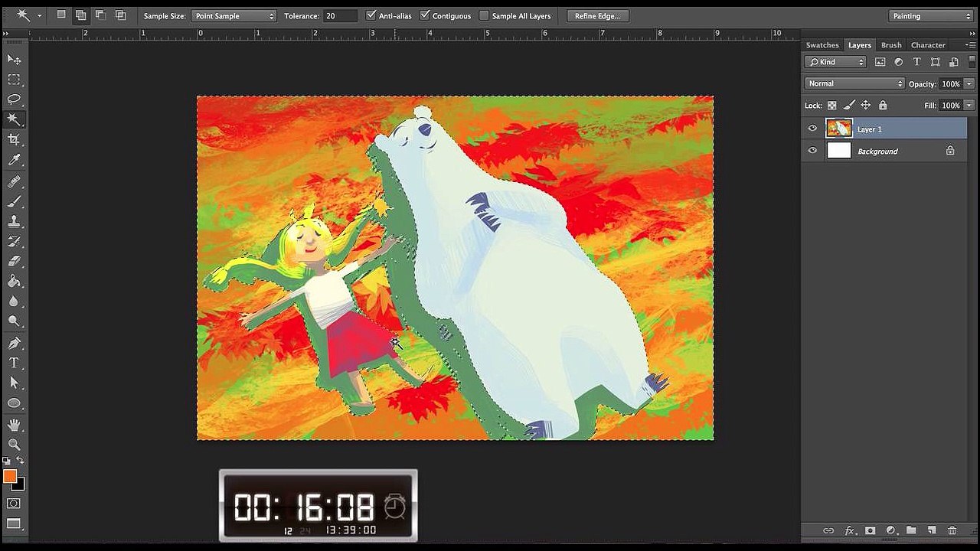Hide the Background layer
980x551 pixels.
click(x=812, y=151)
